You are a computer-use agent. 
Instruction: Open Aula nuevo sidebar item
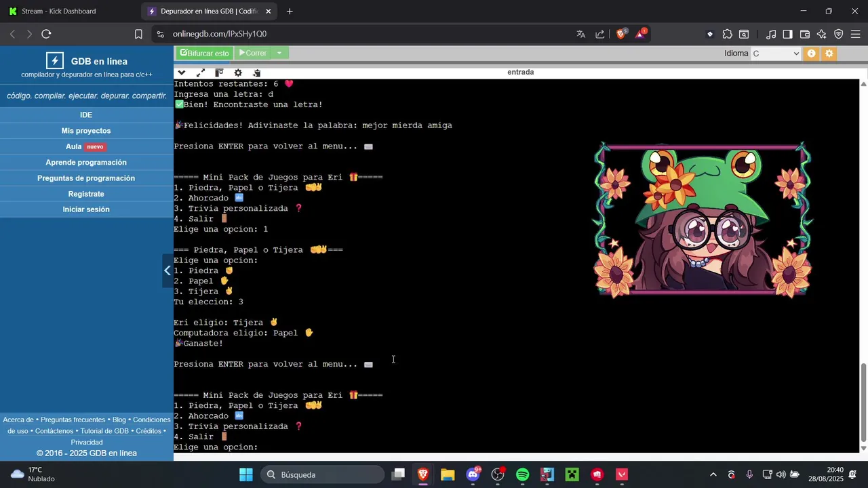tap(86, 146)
